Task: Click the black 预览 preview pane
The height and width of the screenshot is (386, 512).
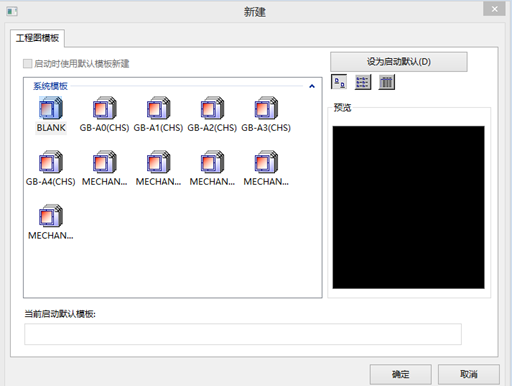Action: [408, 207]
